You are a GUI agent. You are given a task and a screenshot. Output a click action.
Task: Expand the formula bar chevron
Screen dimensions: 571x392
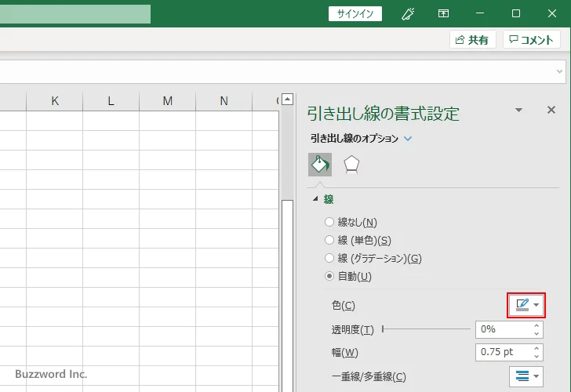(x=559, y=71)
